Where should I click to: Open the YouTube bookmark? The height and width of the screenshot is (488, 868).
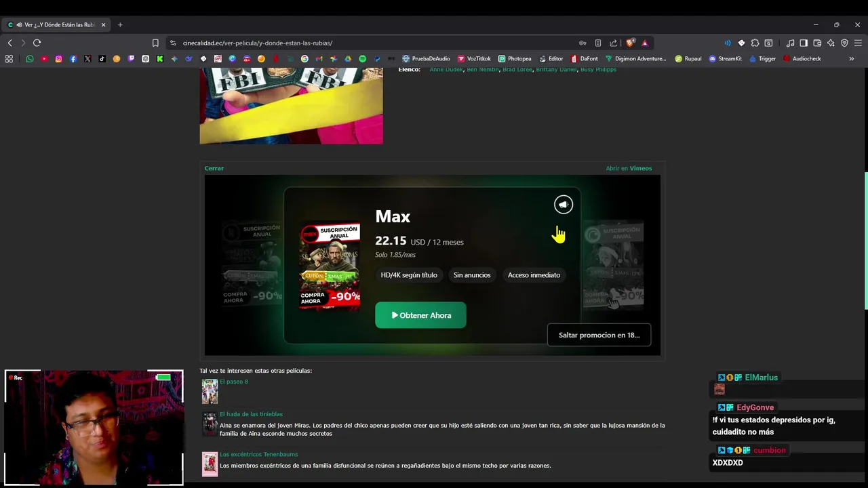pos(44,59)
